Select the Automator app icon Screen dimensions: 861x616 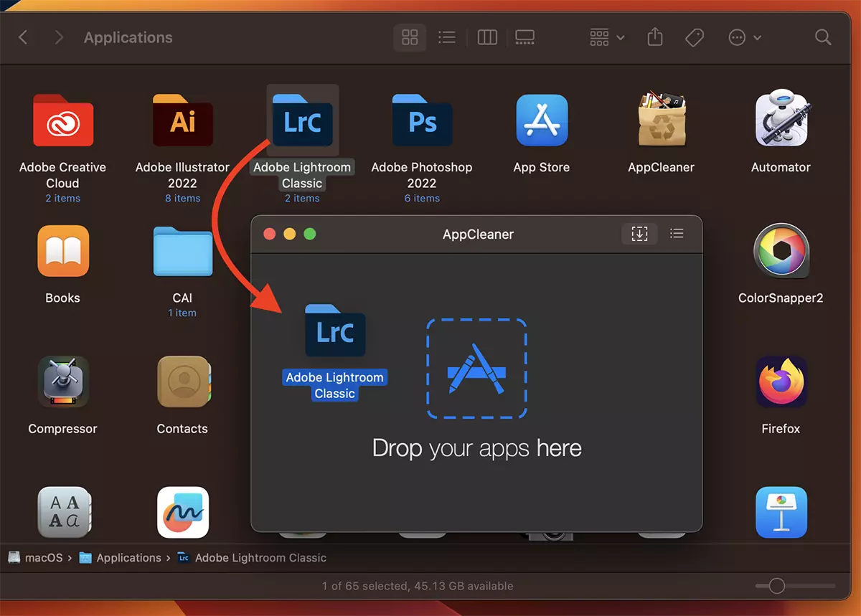pos(781,120)
